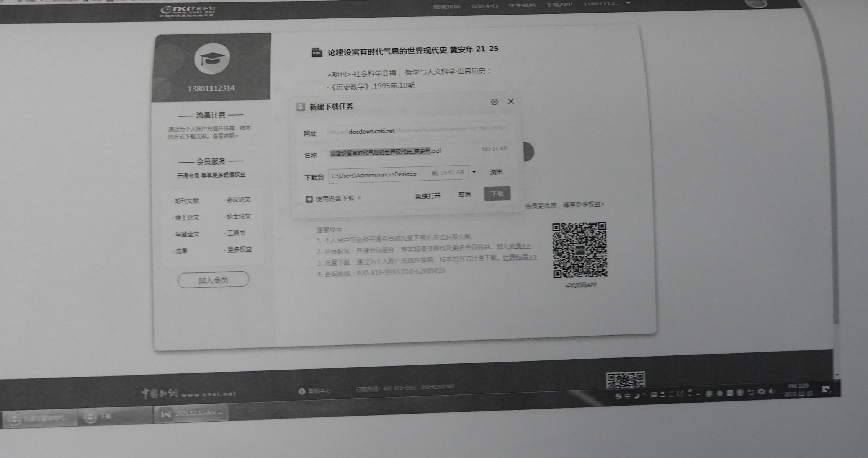This screenshot has height=458, width=868.
Task: Click the 下载 button in the dialog
Action: 497,193
